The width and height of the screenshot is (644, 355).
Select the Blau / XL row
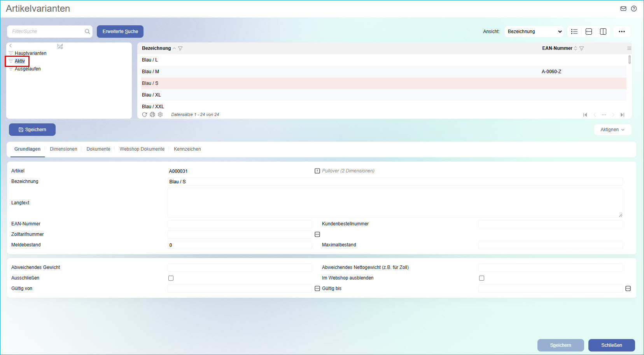pos(384,95)
